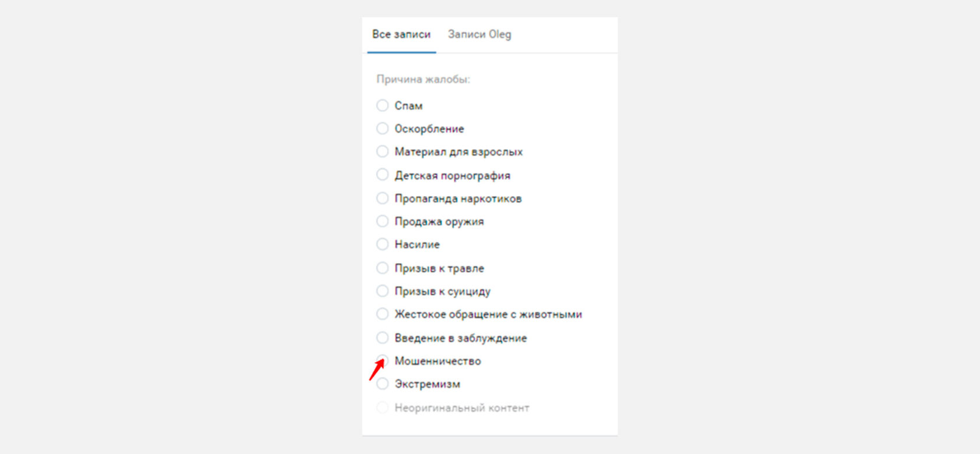The width and height of the screenshot is (980, 454).
Task: Select the Насилие radio button
Action: (382, 245)
